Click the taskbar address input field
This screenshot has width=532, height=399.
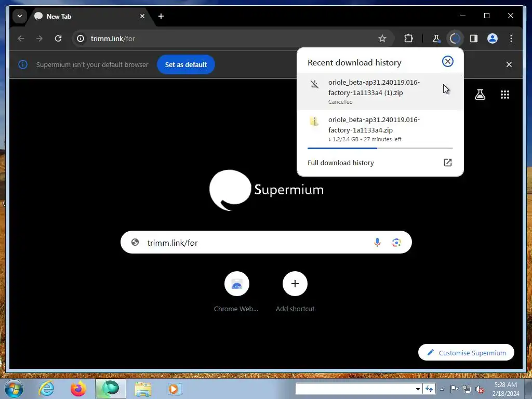pos(355,389)
